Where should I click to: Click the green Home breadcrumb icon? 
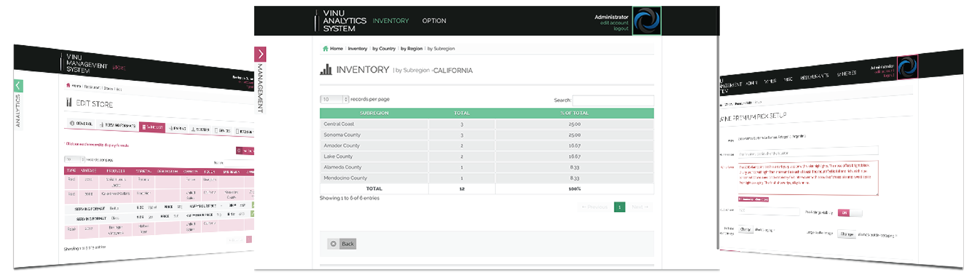click(325, 49)
